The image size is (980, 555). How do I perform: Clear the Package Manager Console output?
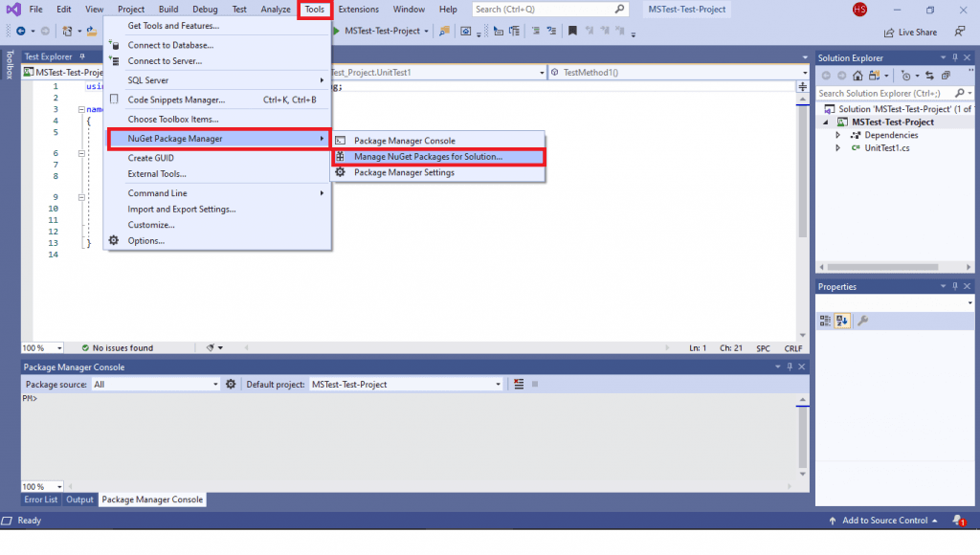point(519,384)
